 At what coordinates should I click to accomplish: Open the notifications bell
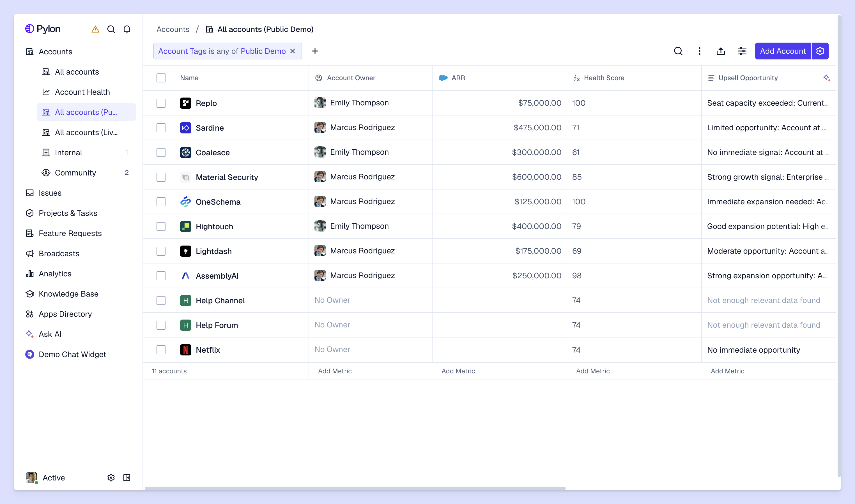click(127, 29)
